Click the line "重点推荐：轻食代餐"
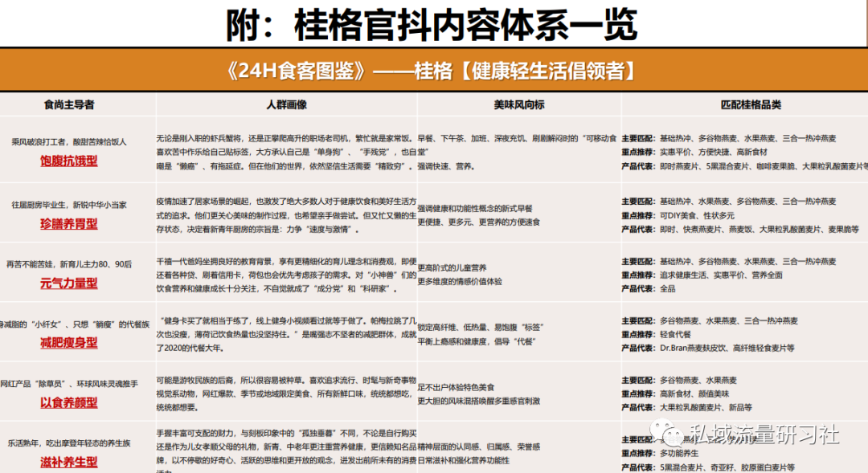This screenshot has height=473, width=868. (x=656, y=335)
